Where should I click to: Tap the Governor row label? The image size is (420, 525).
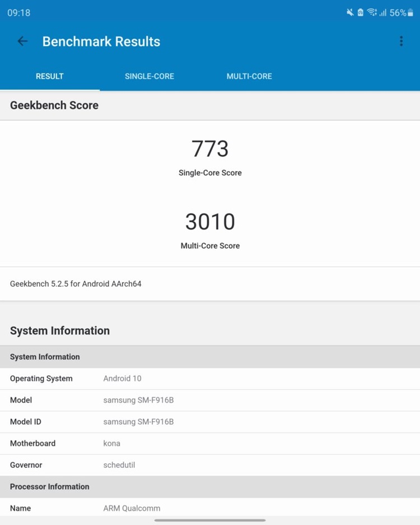(26, 465)
